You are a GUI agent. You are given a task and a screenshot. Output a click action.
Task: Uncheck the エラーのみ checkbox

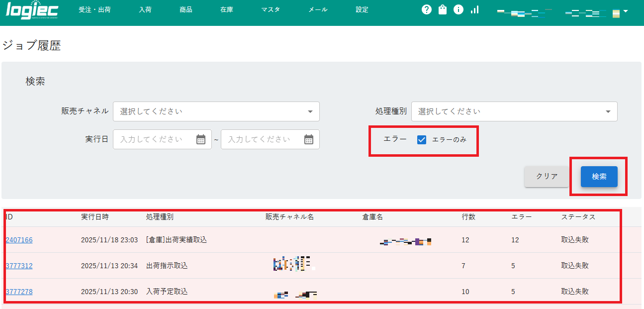pyautogui.click(x=421, y=140)
